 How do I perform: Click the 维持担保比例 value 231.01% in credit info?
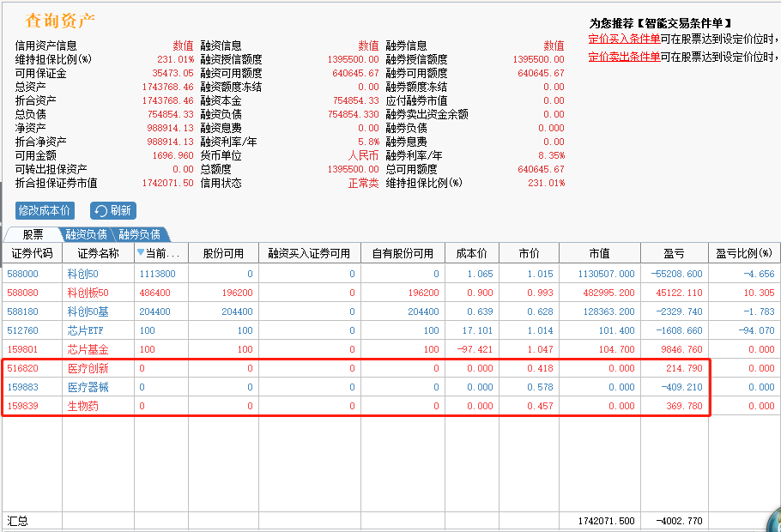pyautogui.click(x=175, y=59)
